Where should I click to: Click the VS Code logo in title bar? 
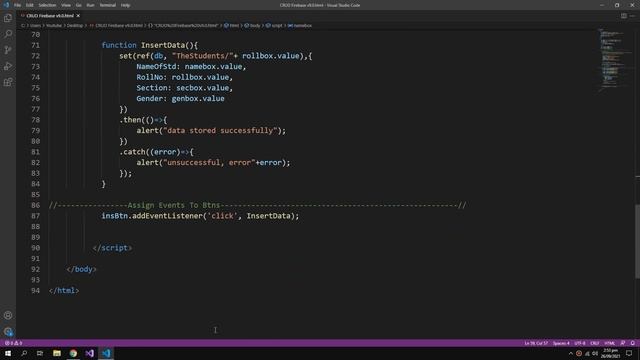[6, 5]
